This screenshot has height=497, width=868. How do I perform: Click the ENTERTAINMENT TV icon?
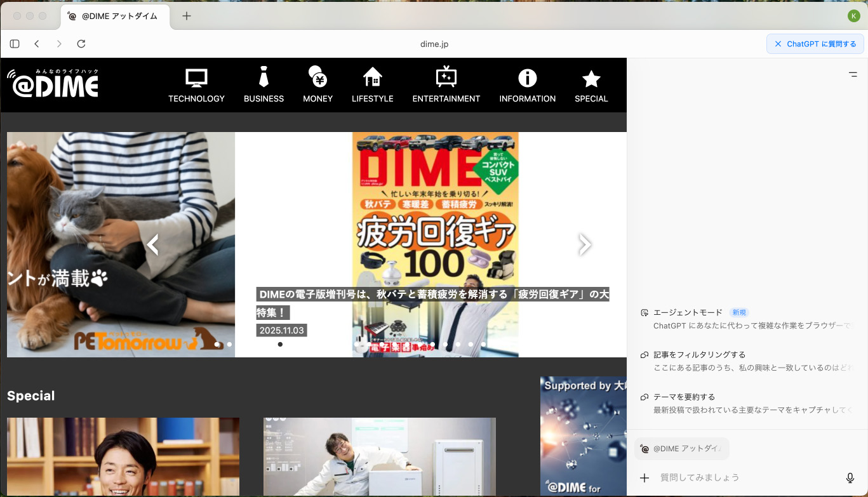446,77
